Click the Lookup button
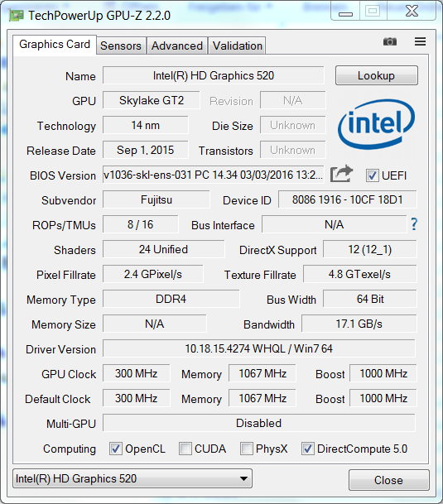The height and width of the screenshot is (504, 443). pyautogui.click(x=377, y=75)
